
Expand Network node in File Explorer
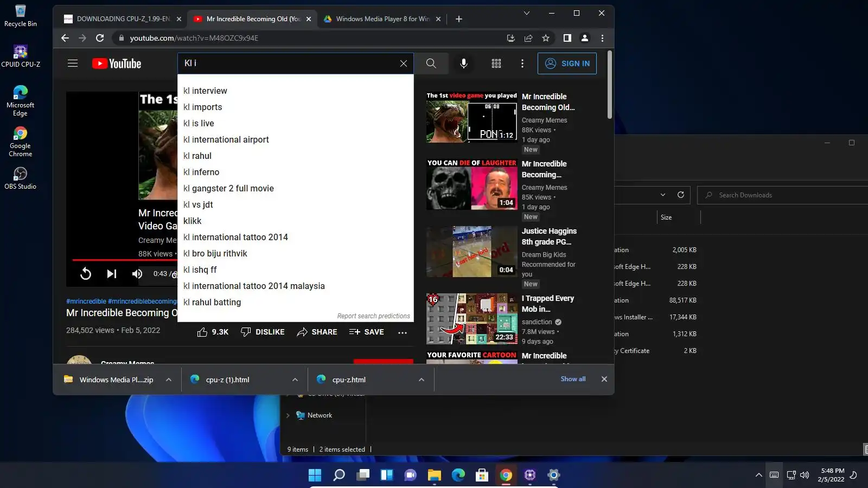[288, 415]
